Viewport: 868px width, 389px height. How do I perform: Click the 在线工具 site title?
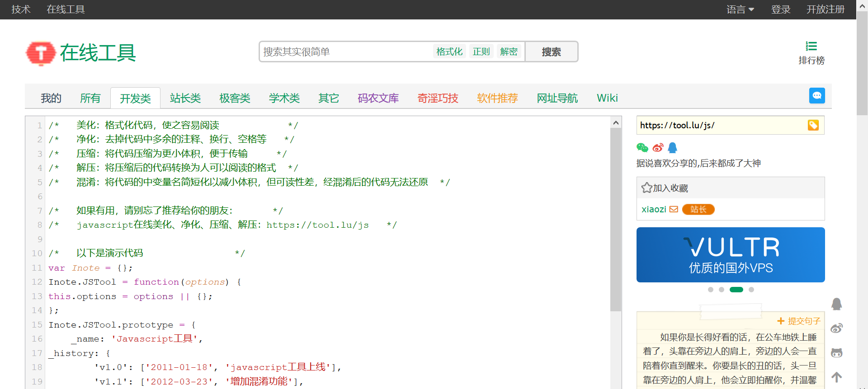click(98, 53)
